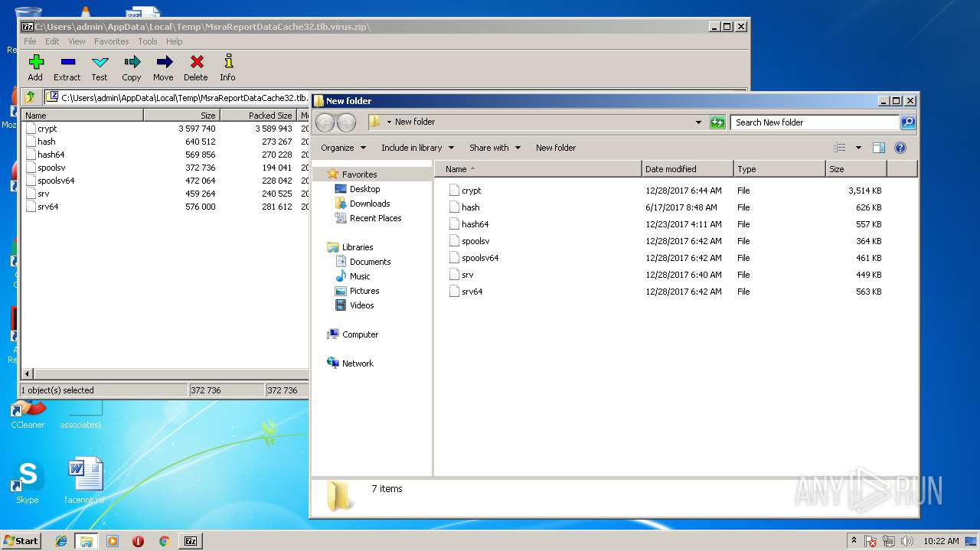980x551 pixels.
Task: Select spoolsv64 file in New folder window
Action: (479, 258)
